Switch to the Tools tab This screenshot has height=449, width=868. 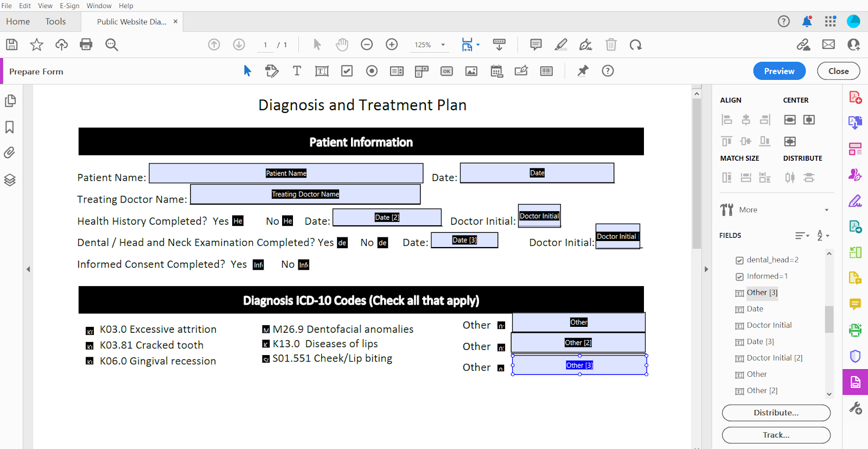pyautogui.click(x=55, y=22)
